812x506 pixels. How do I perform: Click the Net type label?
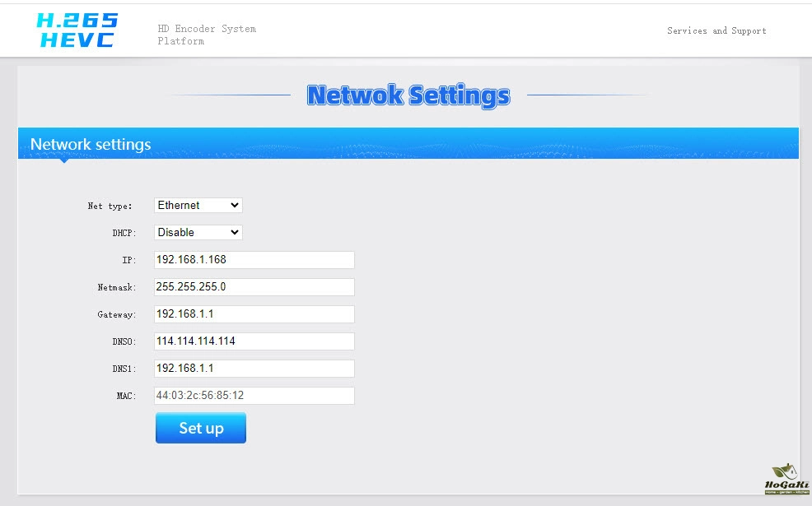(110, 206)
